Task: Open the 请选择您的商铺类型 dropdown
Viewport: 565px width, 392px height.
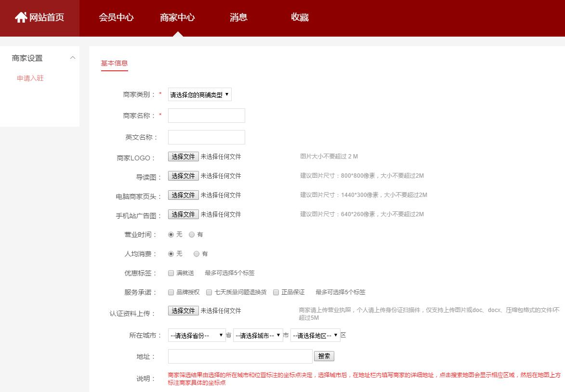Action: tap(199, 94)
